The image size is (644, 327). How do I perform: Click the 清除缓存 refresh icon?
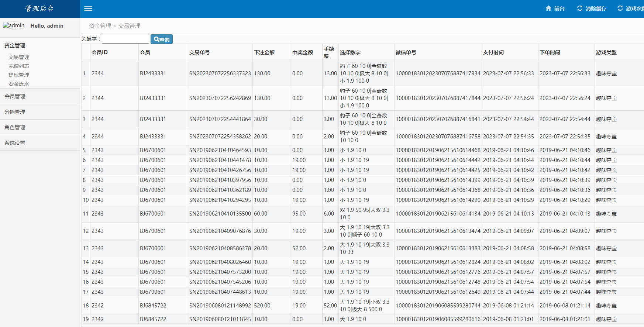pyautogui.click(x=580, y=8)
